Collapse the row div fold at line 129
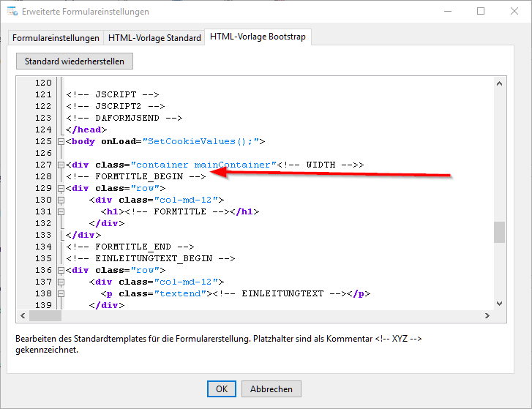Image resolution: width=532 pixels, height=409 pixels. tap(61, 188)
